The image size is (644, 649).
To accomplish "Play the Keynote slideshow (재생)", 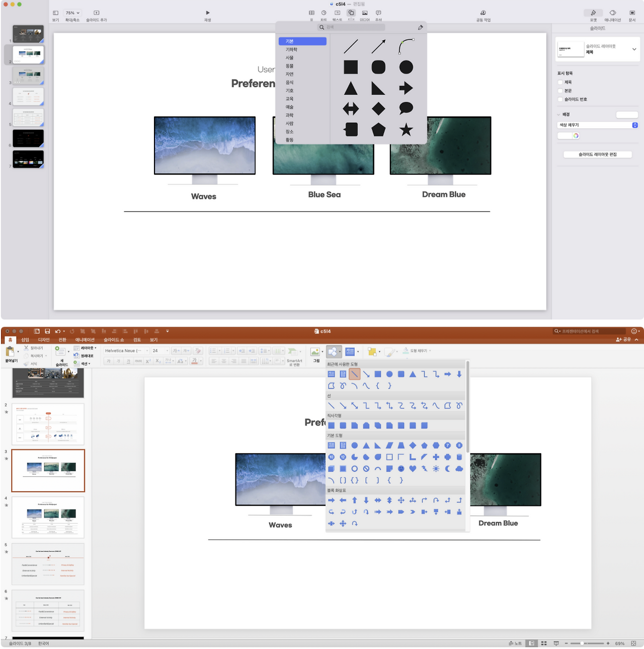I will 207,13.
